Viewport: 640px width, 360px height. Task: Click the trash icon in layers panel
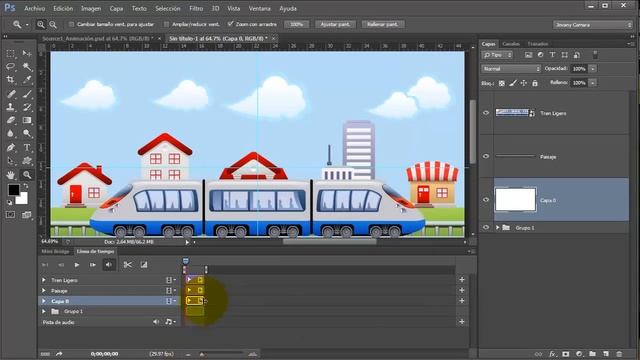click(619, 354)
